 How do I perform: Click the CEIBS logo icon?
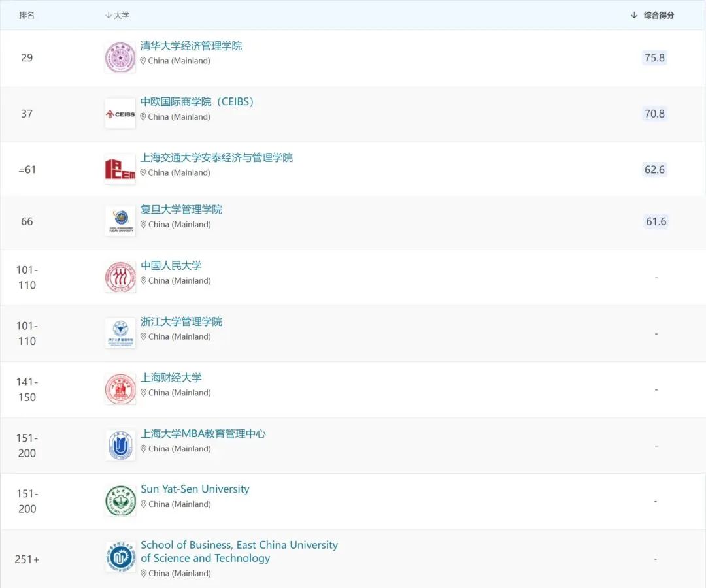click(120, 114)
